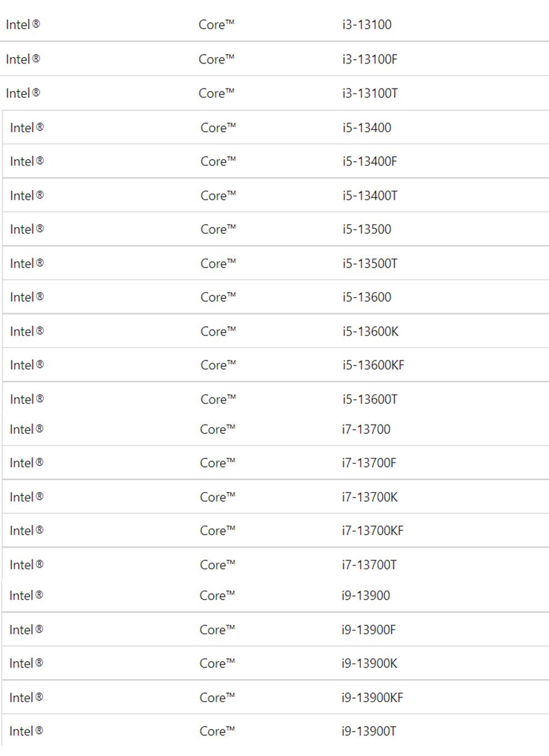Click the i9-13900 processor entry

tap(366, 596)
